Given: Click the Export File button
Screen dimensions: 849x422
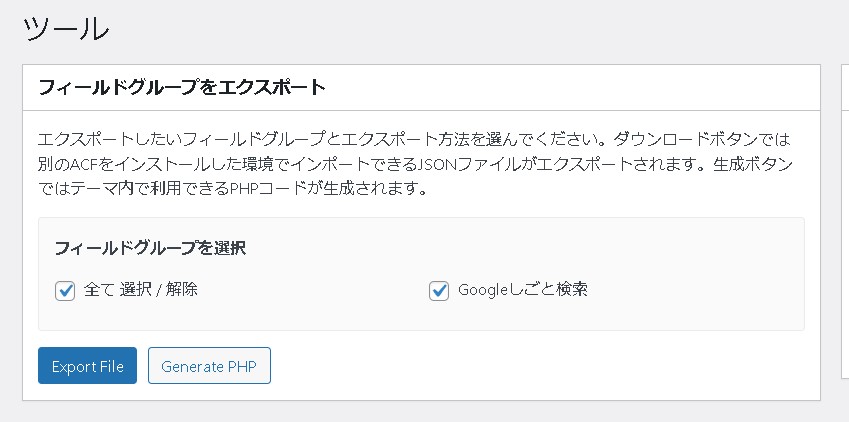Looking at the screenshot, I should [x=87, y=366].
